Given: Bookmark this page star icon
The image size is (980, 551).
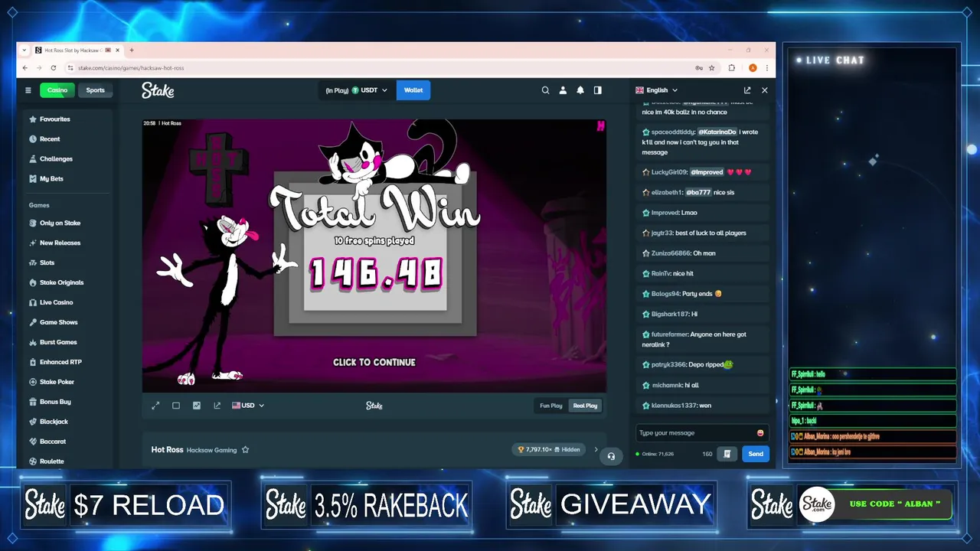Looking at the screenshot, I should 711,68.
